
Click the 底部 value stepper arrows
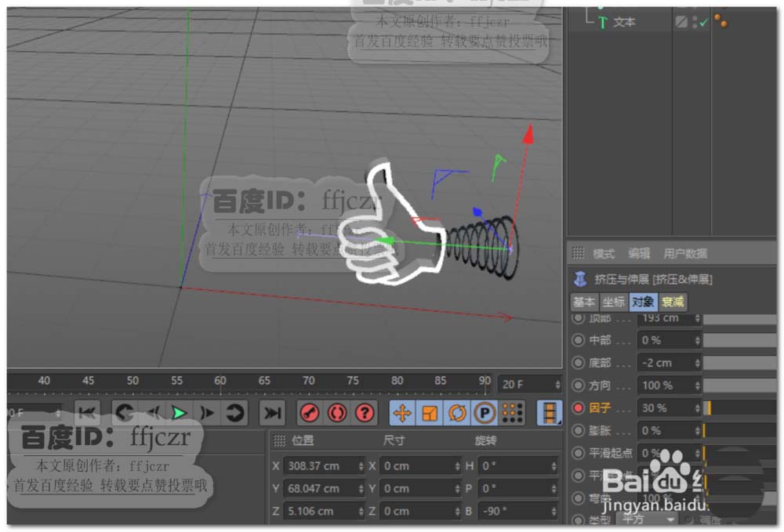[x=697, y=363]
